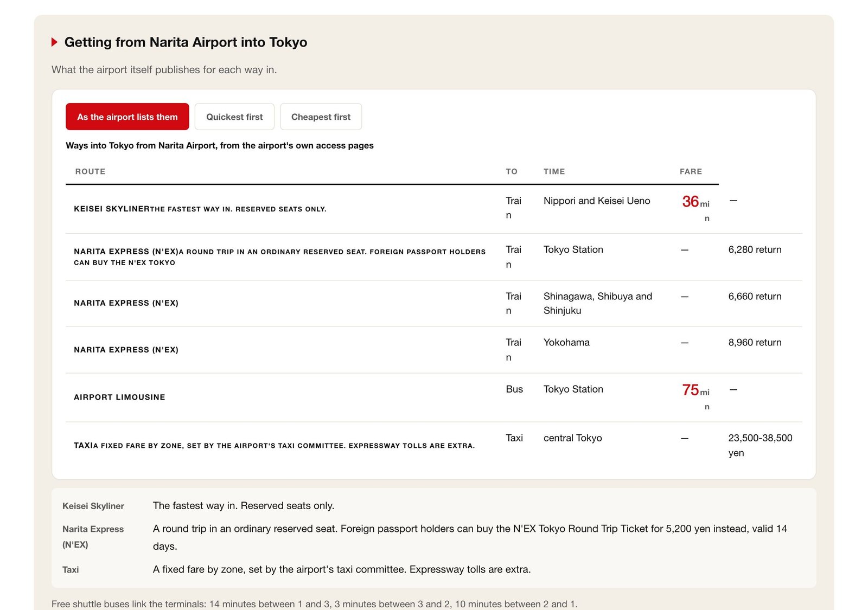Click the table caption about airport's access pages
868x610 pixels.
point(220,145)
